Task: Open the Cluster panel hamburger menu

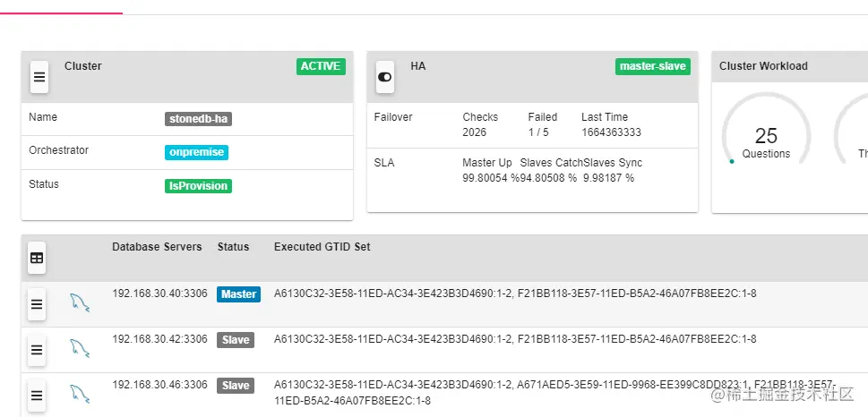Action: [39, 77]
